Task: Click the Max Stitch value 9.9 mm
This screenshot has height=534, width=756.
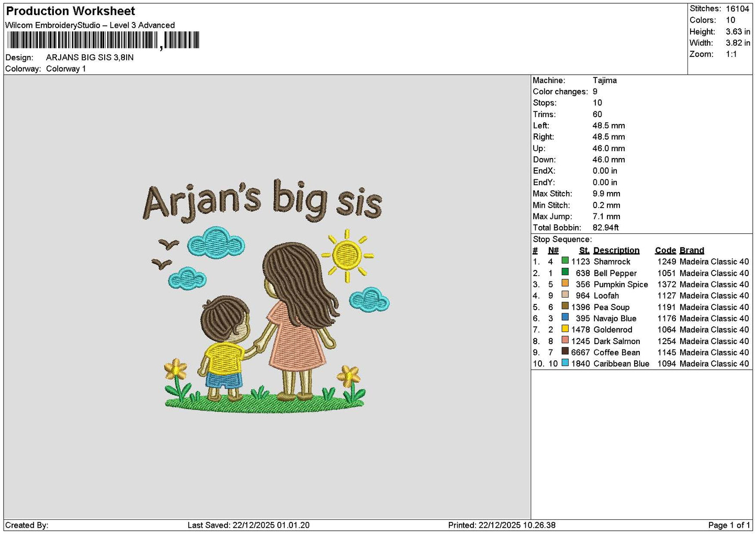Action: [606, 194]
